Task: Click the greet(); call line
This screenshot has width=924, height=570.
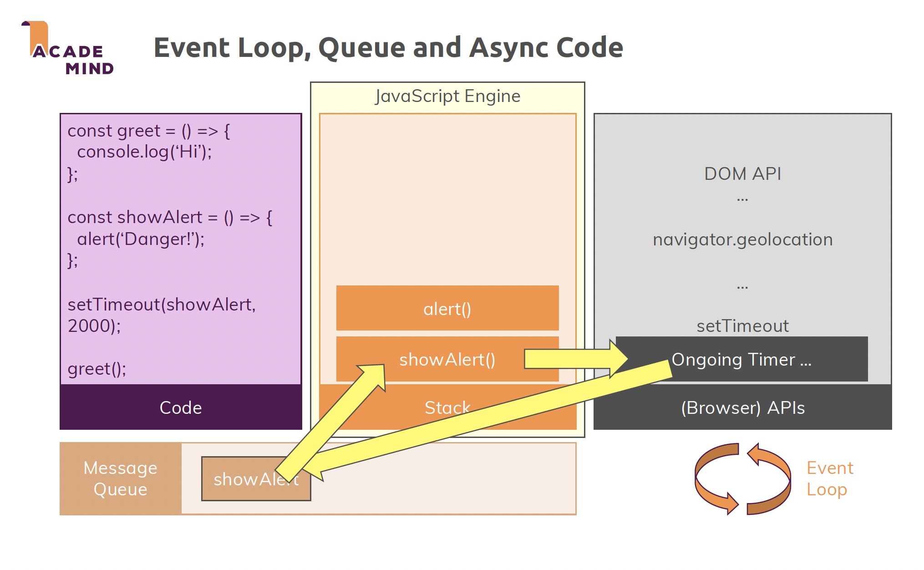Action: tap(97, 369)
